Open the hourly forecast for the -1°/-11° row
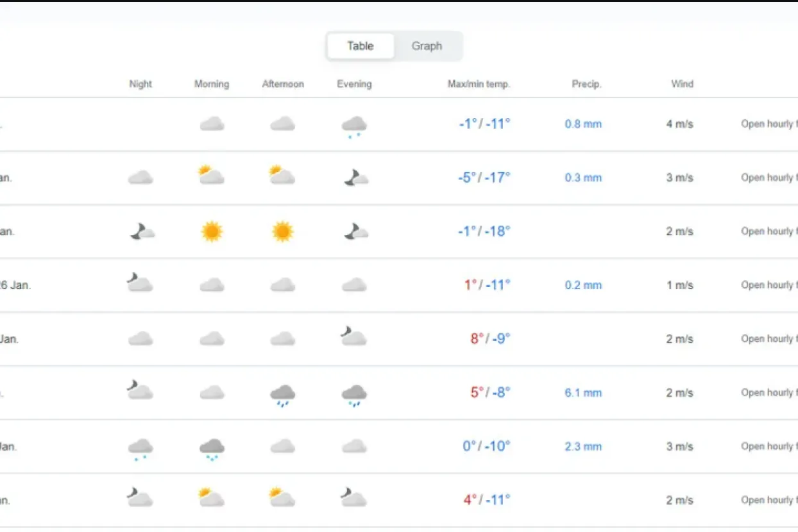This screenshot has width=798, height=532. 768,124
